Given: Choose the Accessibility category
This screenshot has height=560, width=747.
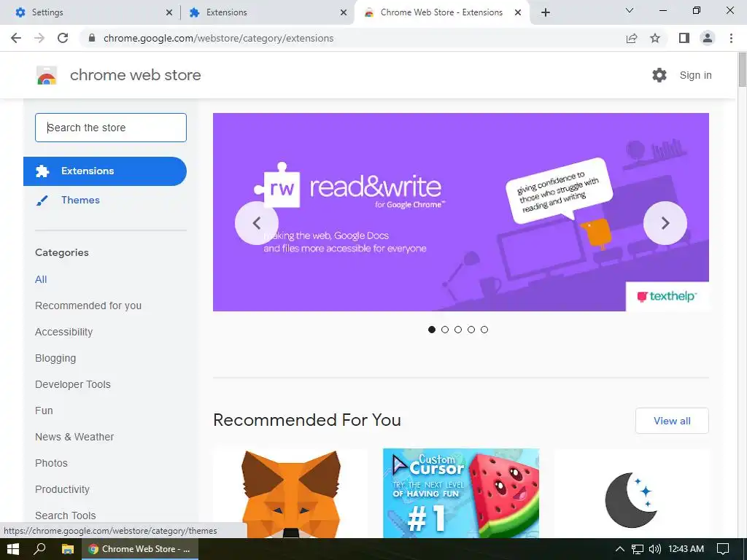Looking at the screenshot, I should point(64,332).
